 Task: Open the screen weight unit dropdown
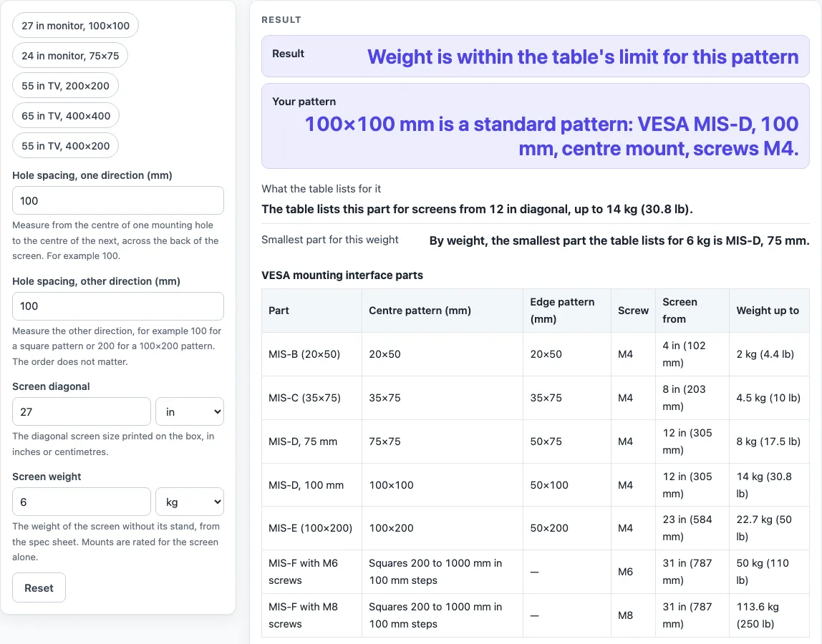click(x=190, y=502)
